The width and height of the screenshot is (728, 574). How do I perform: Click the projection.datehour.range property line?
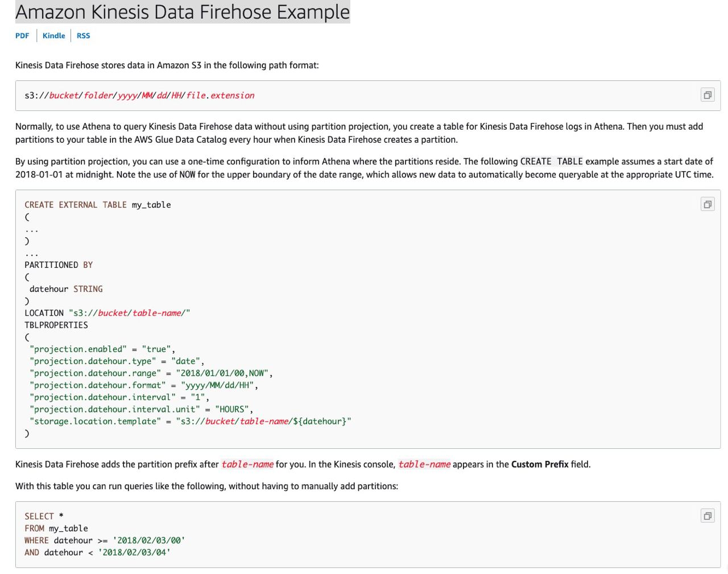pyautogui.click(x=151, y=373)
